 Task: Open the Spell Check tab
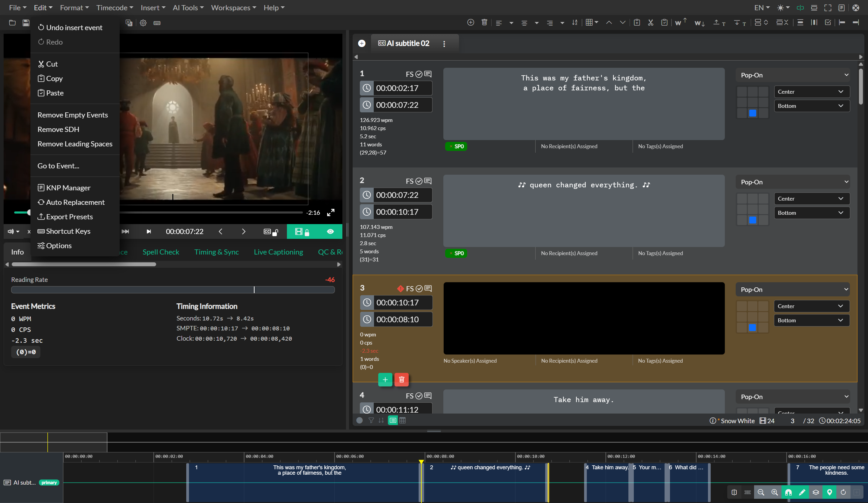pos(161,252)
